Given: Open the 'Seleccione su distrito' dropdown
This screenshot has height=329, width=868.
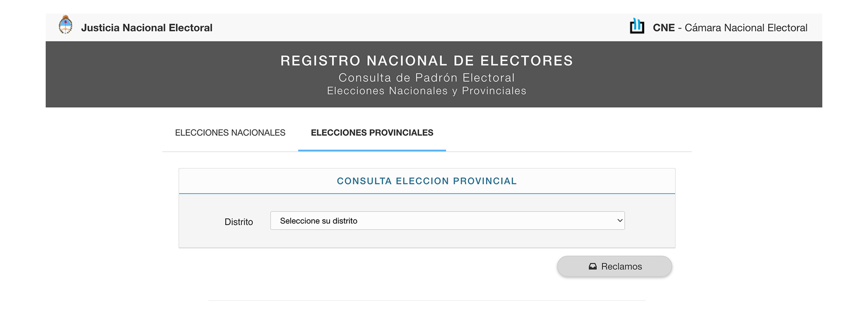Looking at the screenshot, I should click(x=447, y=221).
